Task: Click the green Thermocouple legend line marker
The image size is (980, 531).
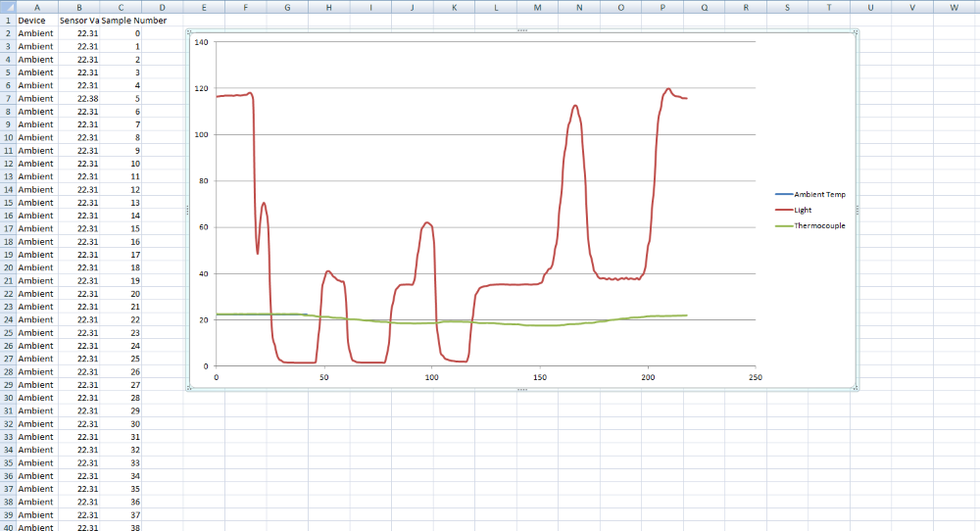Action: [x=783, y=225]
